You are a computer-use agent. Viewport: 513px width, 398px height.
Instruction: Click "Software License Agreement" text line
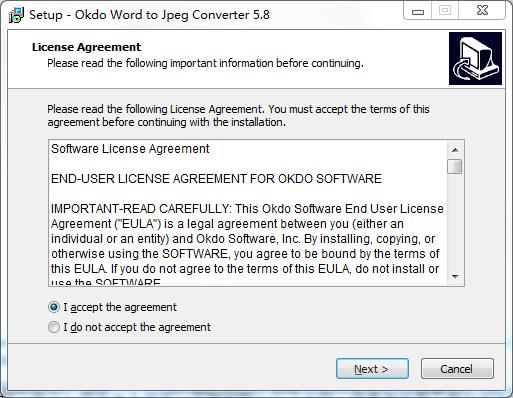tap(130, 149)
